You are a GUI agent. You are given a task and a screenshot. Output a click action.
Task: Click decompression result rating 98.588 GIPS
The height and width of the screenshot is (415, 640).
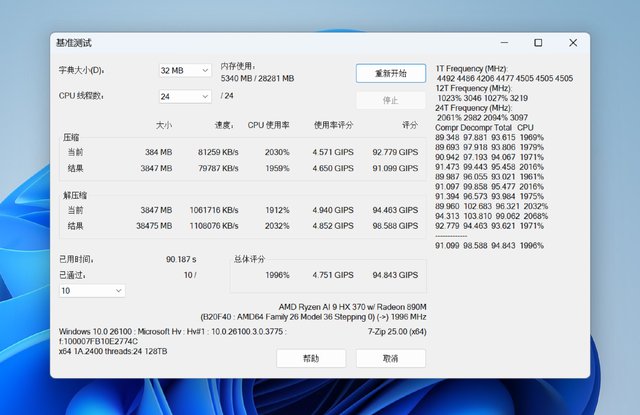point(395,226)
